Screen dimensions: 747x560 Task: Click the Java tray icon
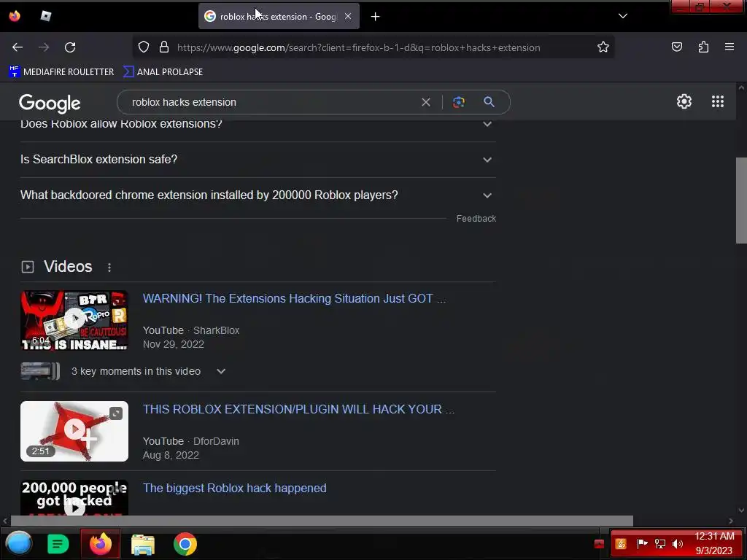(x=620, y=544)
